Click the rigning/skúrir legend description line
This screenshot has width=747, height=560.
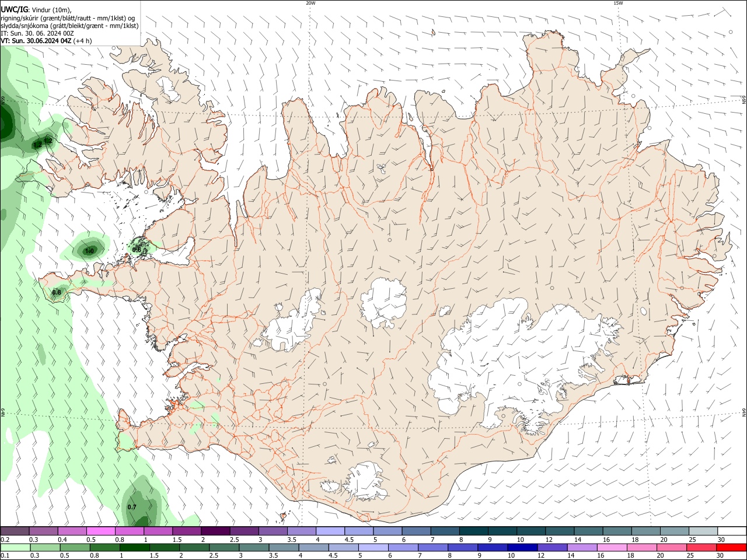68,18
